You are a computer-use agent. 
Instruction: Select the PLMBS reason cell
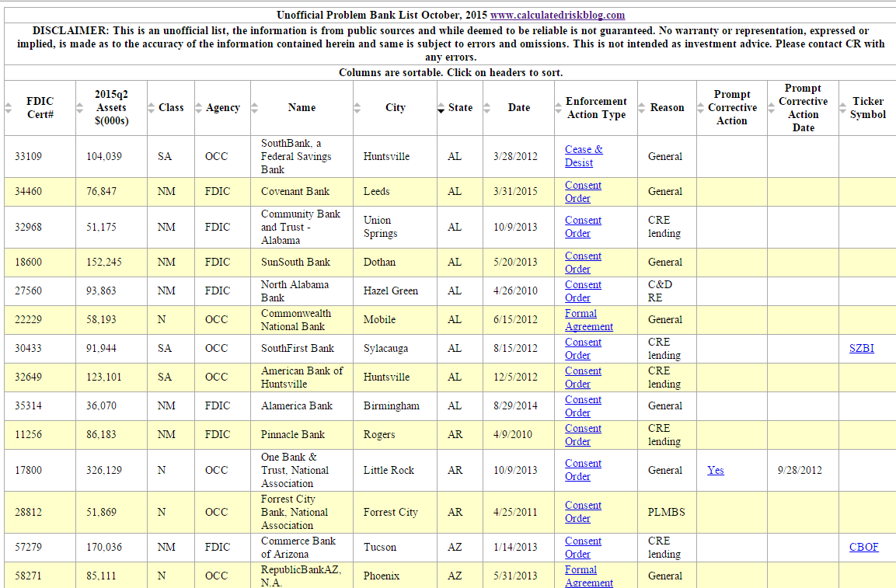click(x=666, y=512)
